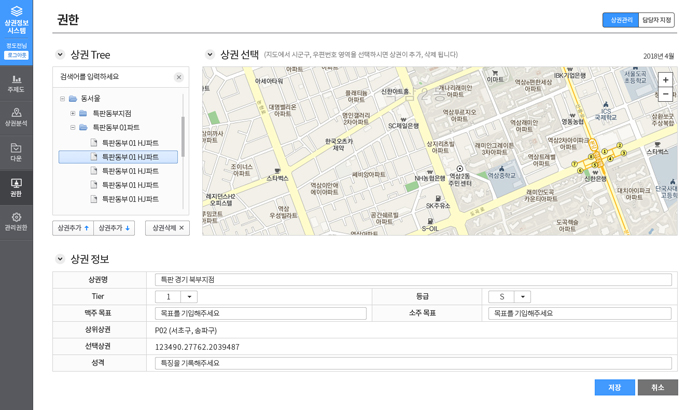Zoom in on the map
The image size is (700, 410).
(666, 79)
